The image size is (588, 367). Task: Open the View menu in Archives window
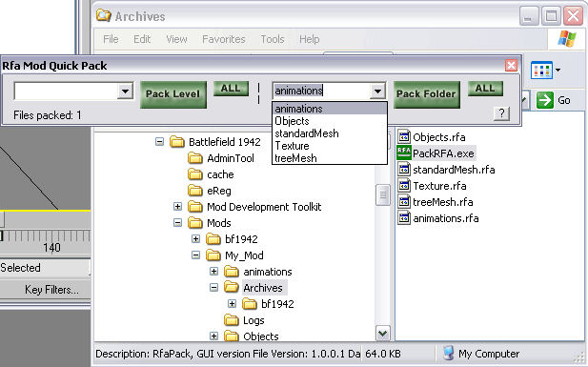[x=176, y=39]
